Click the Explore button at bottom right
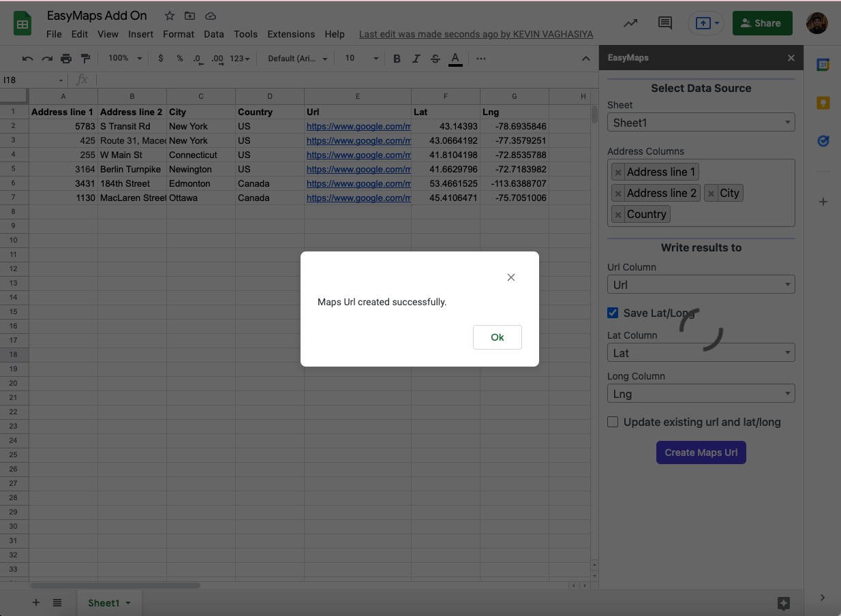 click(x=784, y=603)
